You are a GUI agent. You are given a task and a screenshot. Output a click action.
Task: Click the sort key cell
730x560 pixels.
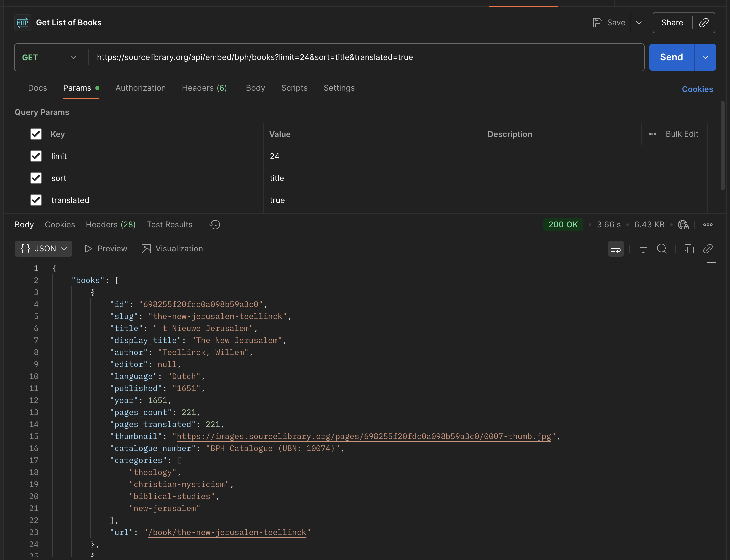tap(154, 178)
